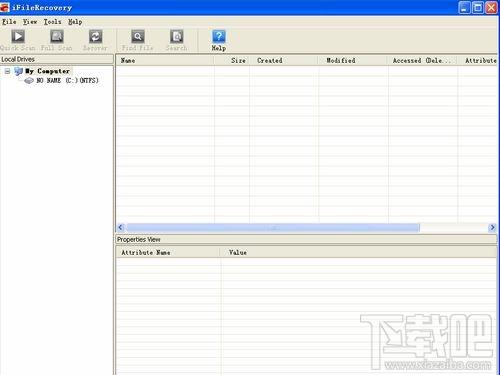Open the View menu

click(x=30, y=22)
